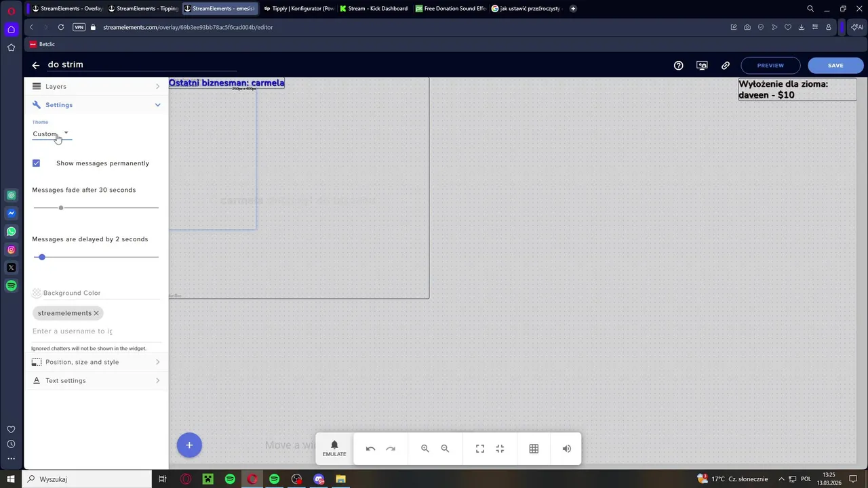Image resolution: width=868 pixels, height=488 pixels.
Task: Switch to StreamElements Tipping tab
Action: click(x=143, y=9)
